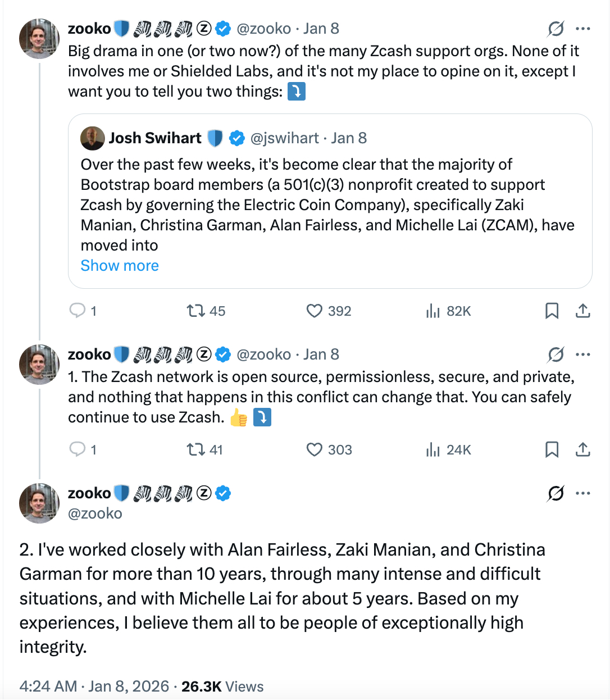Open more options on second tweet
This screenshot has height=700, width=610.
point(583,354)
